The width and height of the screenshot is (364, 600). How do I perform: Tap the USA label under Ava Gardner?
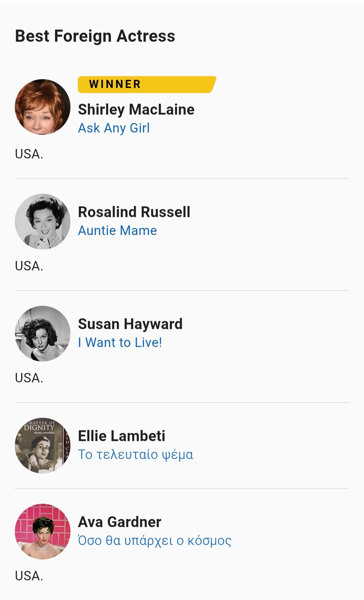pyautogui.click(x=29, y=576)
